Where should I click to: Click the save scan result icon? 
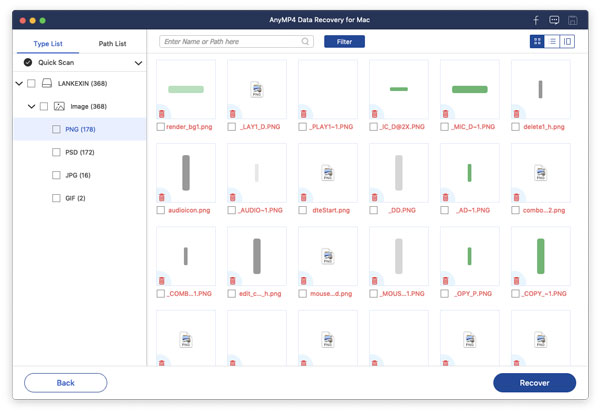pos(572,20)
